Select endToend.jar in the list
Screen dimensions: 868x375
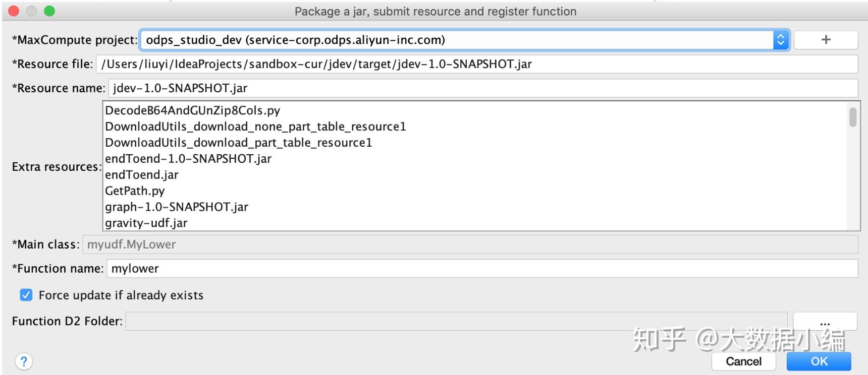[x=142, y=175]
